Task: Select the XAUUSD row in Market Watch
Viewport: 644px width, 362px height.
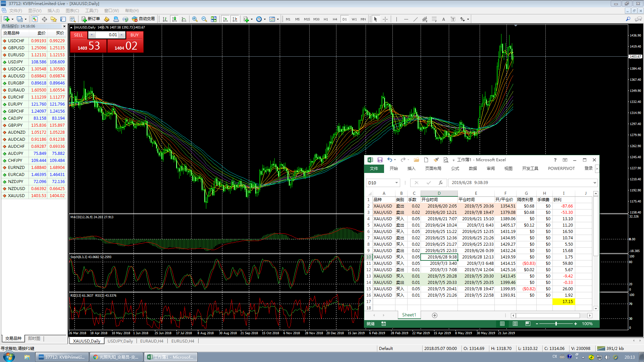Action: (x=16, y=196)
